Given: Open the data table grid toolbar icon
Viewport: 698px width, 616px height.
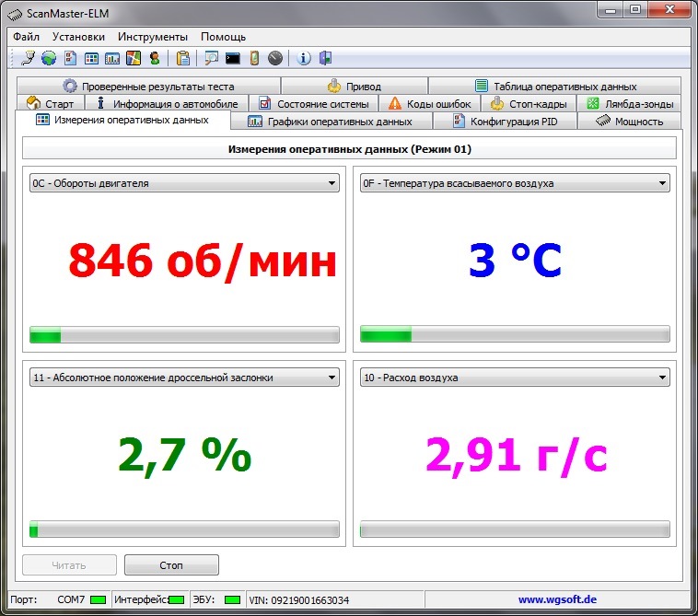Looking at the screenshot, I should click(91, 58).
